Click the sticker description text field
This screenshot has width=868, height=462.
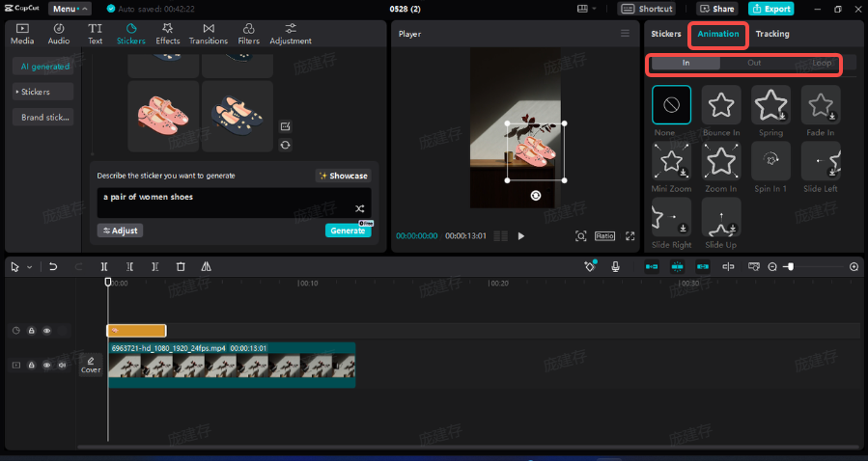(x=235, y=203)
